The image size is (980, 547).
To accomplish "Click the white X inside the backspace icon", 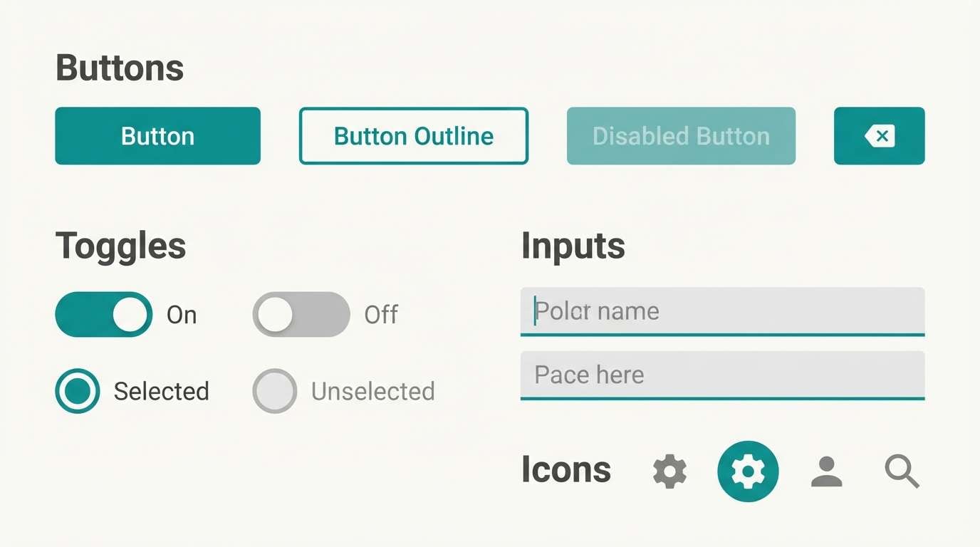I will [x=880, y=135].
